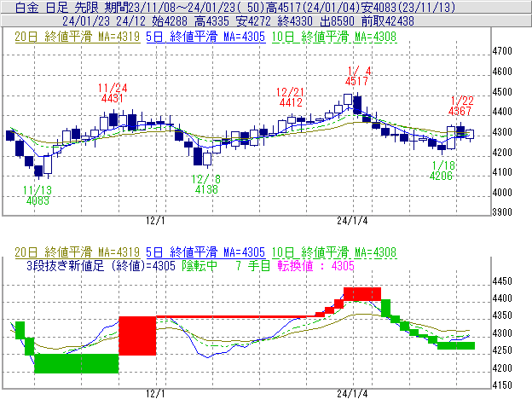The width and height of the screenshot is (532, 405).
Task: Select the 12/21 high label 4412
Action: (291, 102)
